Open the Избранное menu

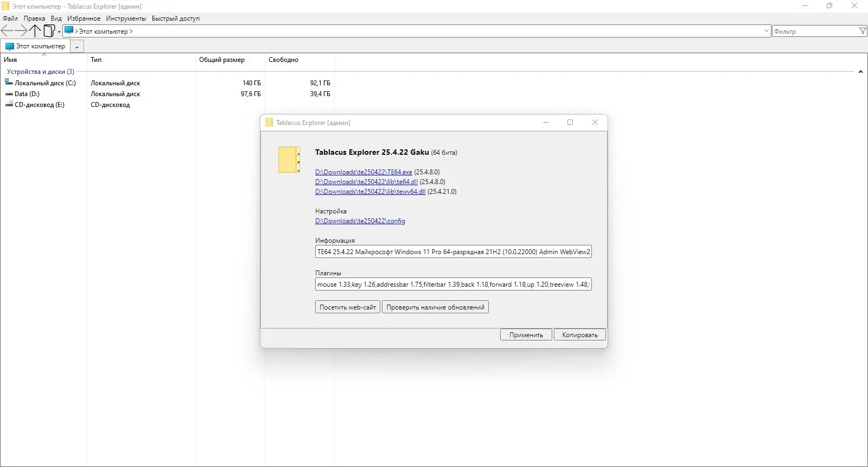84,18
